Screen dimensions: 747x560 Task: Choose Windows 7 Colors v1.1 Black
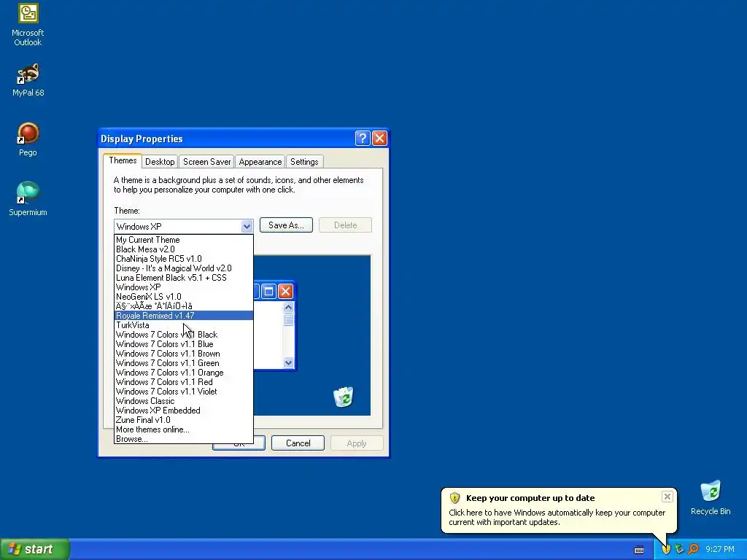click(x=183, y=335)
